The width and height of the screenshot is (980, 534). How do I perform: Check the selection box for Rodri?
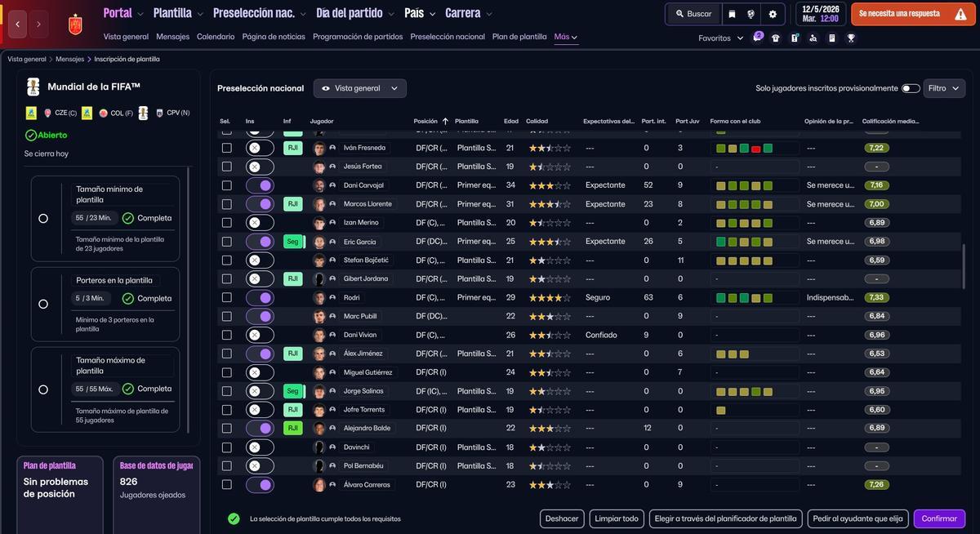point(227,297)
